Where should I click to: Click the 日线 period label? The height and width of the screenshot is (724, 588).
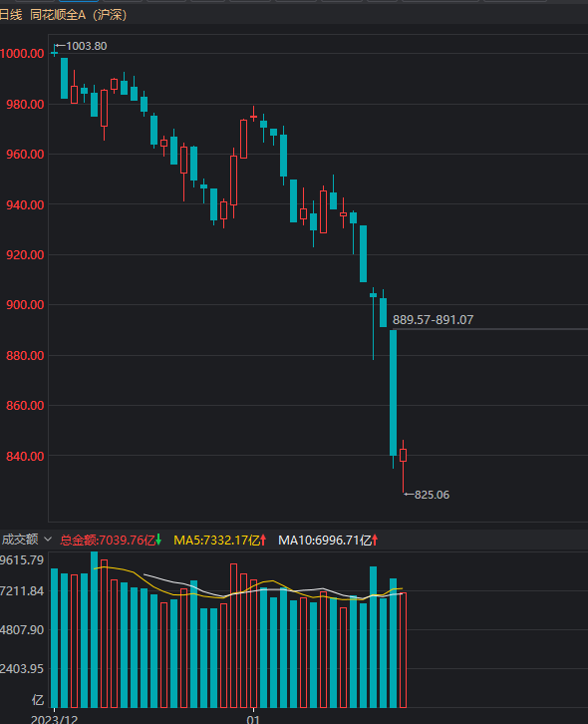(x=11, y=15)
